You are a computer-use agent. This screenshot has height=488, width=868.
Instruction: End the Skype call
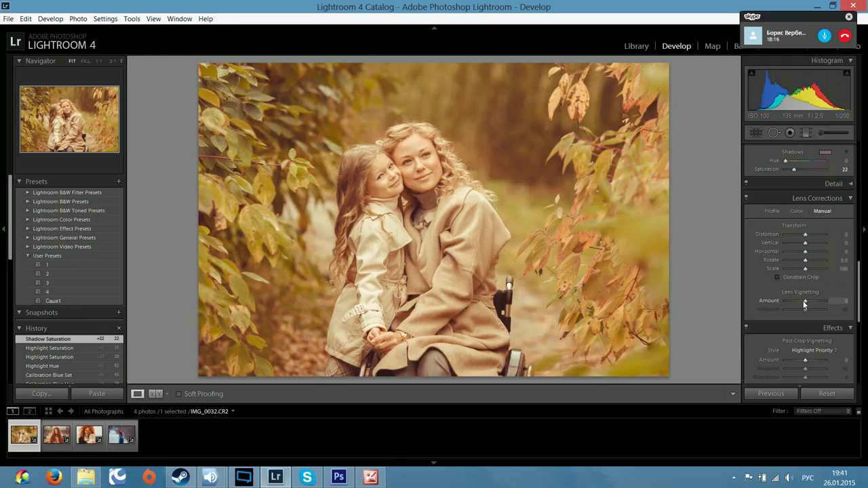(845, 36)
